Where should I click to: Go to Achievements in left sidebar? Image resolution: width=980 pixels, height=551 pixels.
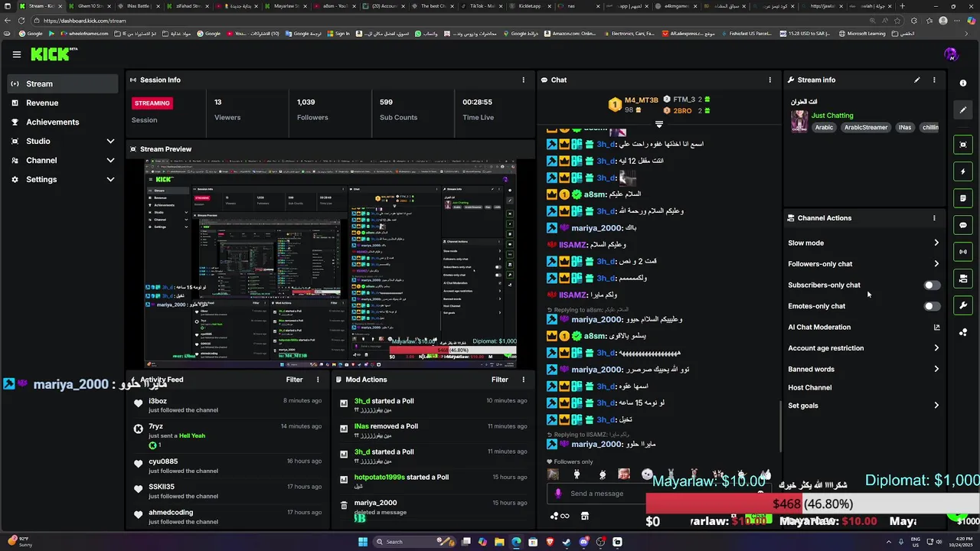(64, 122)
